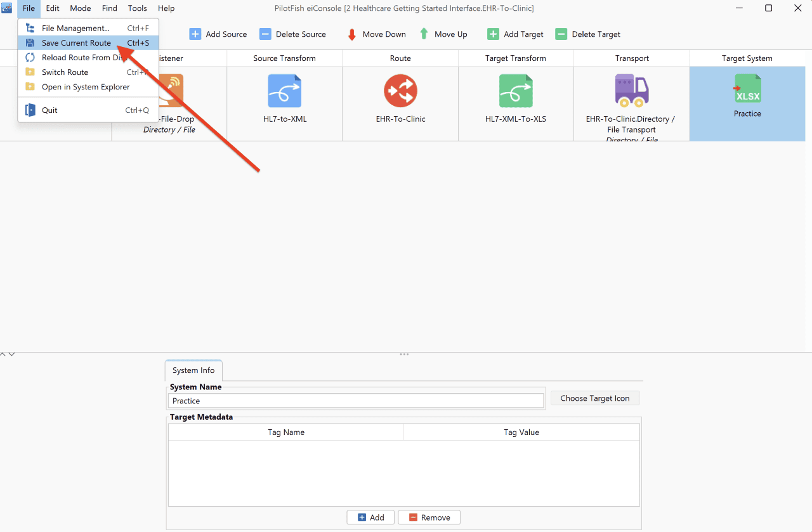Click the panel splitter handle dots

(404, 354)
